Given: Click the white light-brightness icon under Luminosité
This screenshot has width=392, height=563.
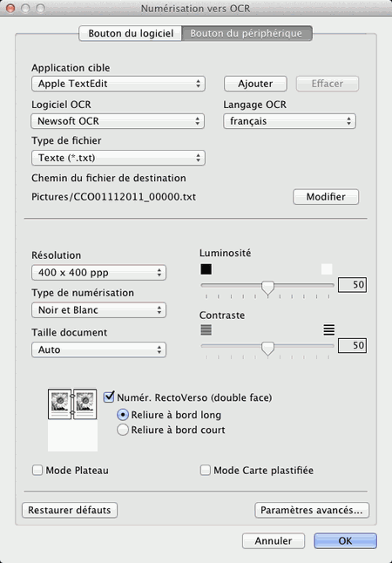Looking at the screenshot, I should click(x=327, y=269).
